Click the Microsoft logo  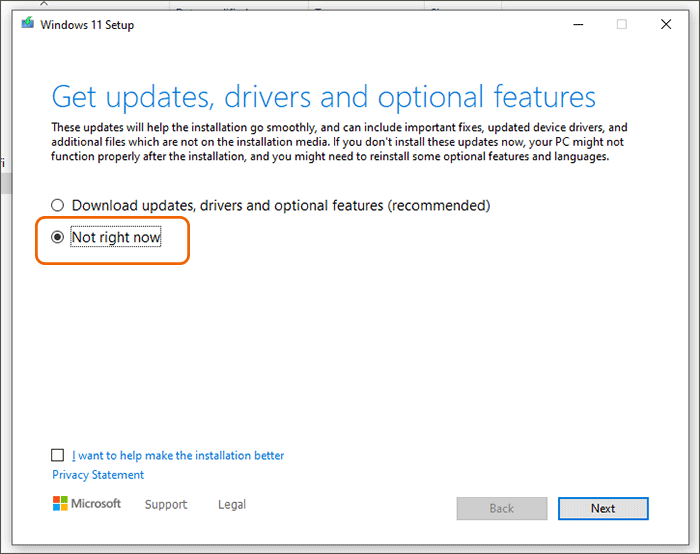click(x=87, y=504)
